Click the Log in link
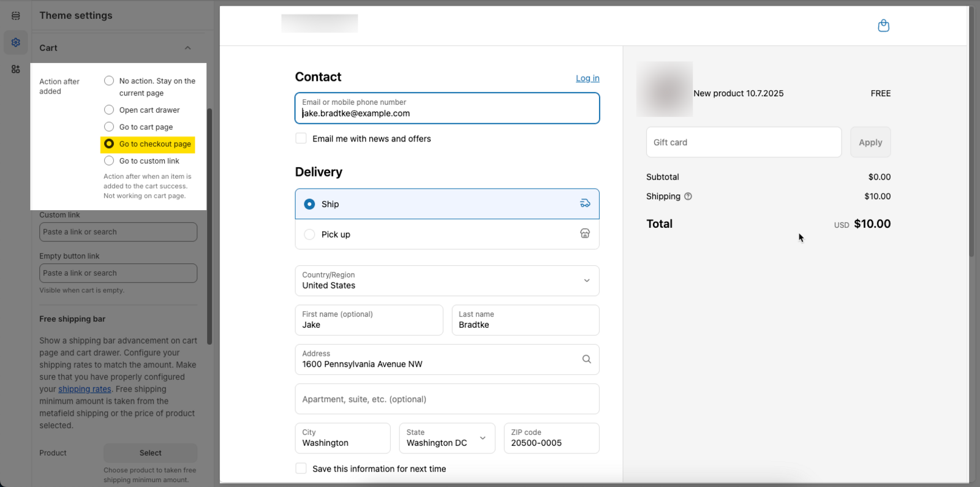This screenshot has height=487, width=980. [587, 78]
